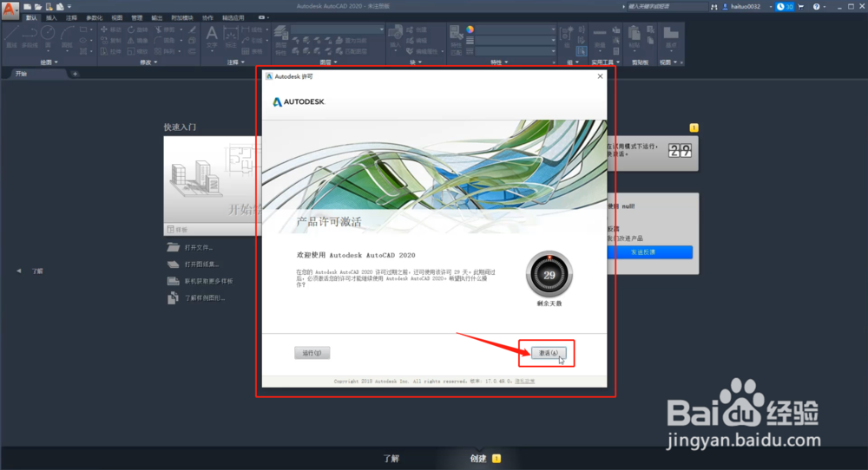Viewport: 868px width, 470px height.
Task: Select the 附加模块 ribbon tab
Action: click(181, 17)
